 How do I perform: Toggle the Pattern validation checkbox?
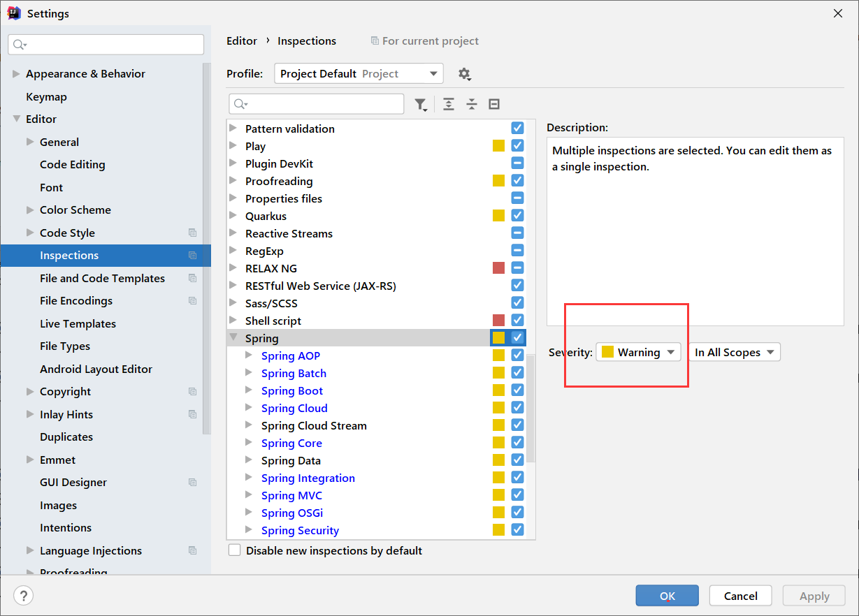(517, 128)
